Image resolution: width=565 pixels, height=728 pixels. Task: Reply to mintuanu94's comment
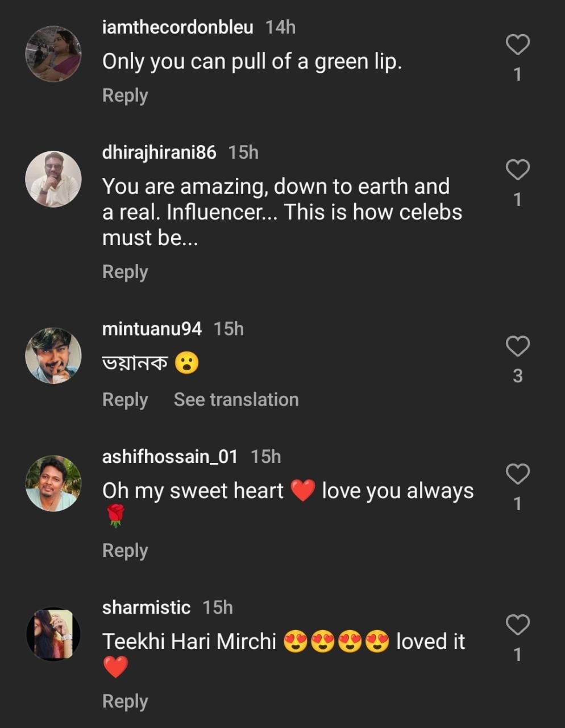click(125, 400)
